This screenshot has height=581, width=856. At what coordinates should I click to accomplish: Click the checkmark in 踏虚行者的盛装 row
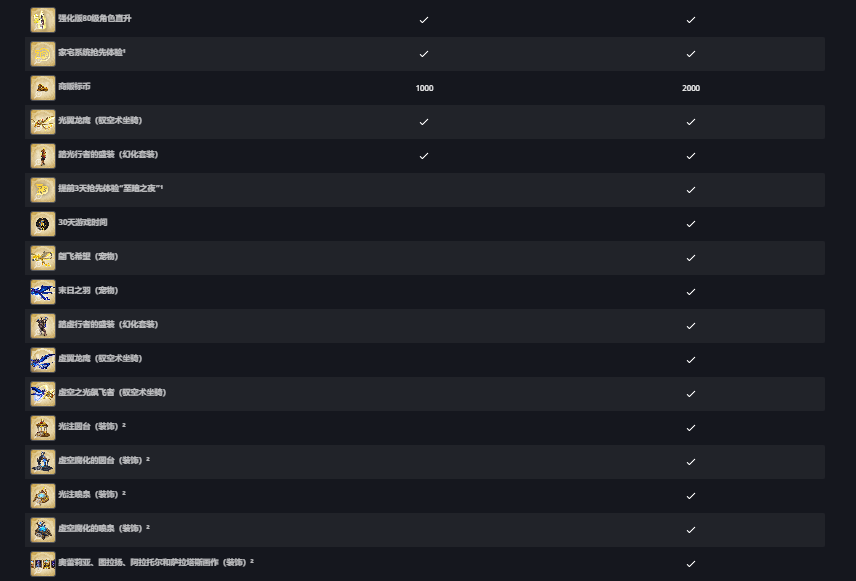click(691, 326)
